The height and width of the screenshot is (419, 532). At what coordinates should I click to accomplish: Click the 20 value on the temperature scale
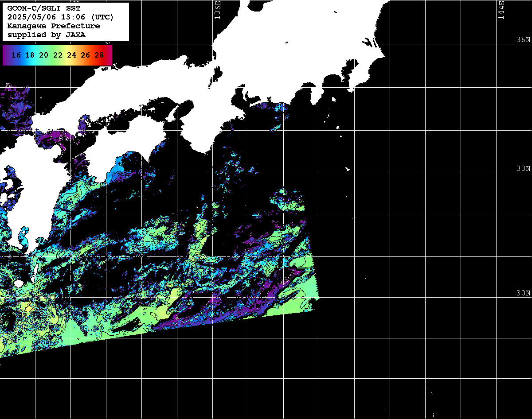(x=43, y=55)
